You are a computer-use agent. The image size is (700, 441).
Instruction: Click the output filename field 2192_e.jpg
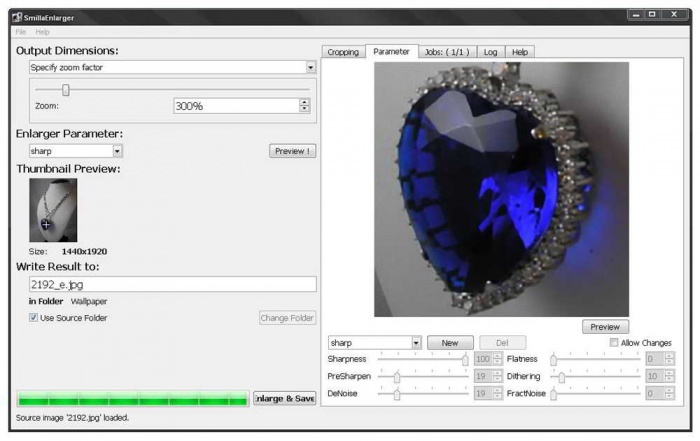[172, 284]
